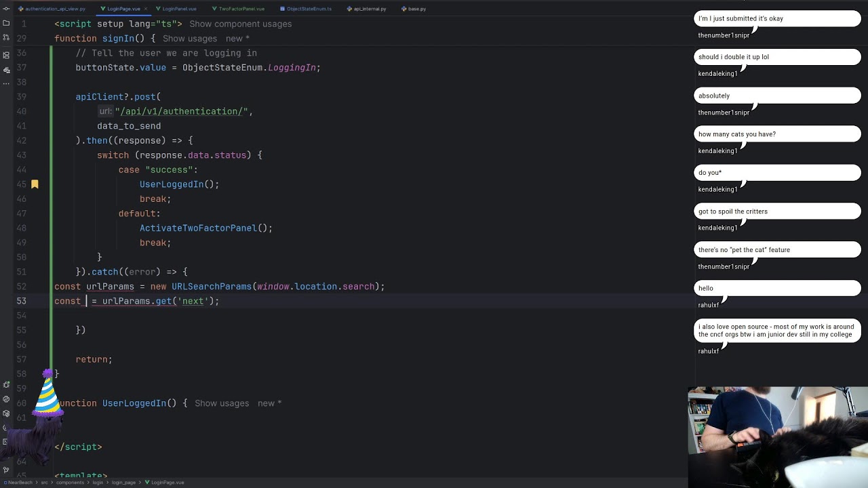Click the "success" case string
868x488 pixels.
coord(169,170)
